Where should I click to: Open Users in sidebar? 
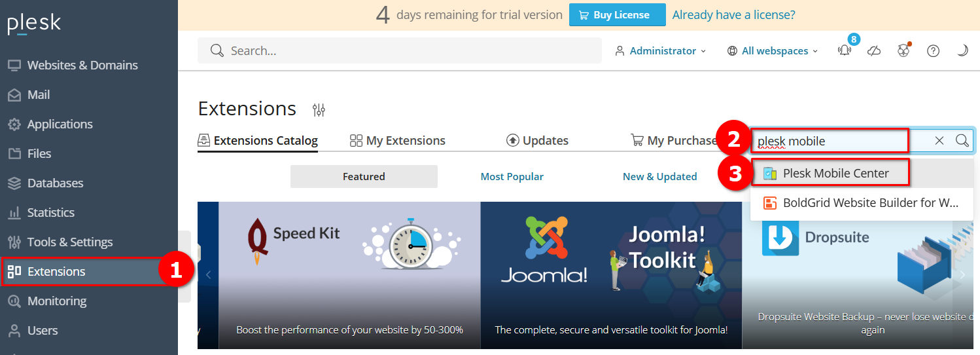coord(43,330)
